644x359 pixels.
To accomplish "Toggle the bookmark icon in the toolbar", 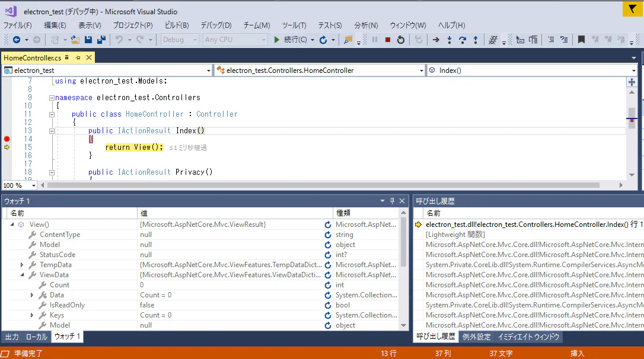I will [581, 40].
